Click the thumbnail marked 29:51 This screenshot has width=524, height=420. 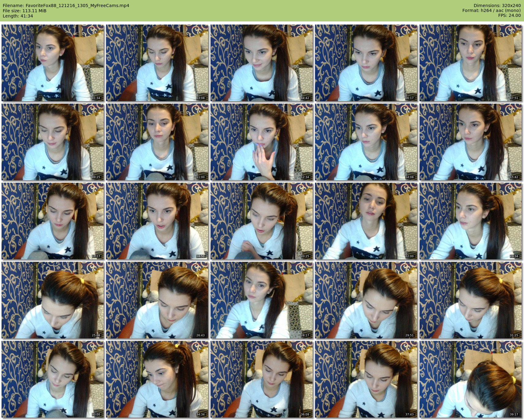[x=366, y=300]
